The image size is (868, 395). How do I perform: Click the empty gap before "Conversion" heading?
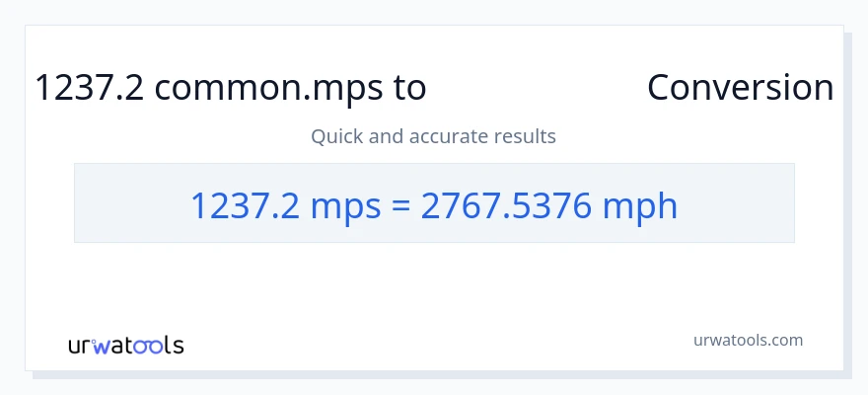[537, 88]
